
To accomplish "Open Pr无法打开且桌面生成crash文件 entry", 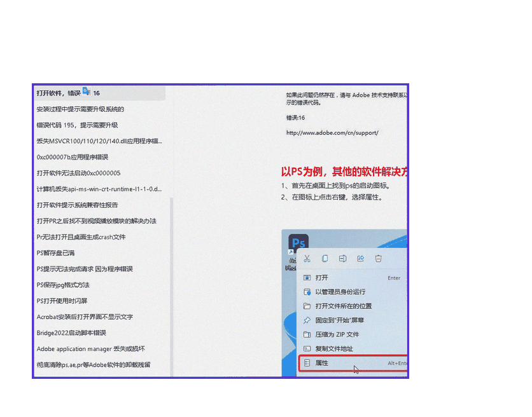I will (81, 237).
